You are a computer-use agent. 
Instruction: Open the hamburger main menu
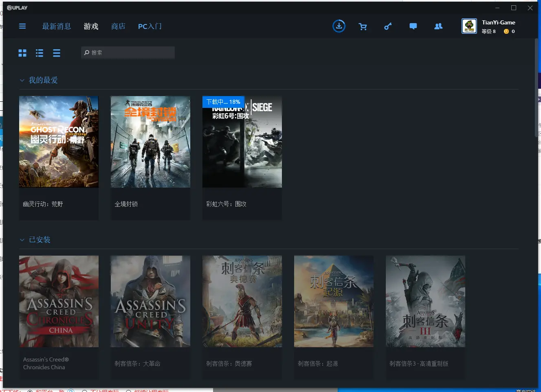point(22,26)
